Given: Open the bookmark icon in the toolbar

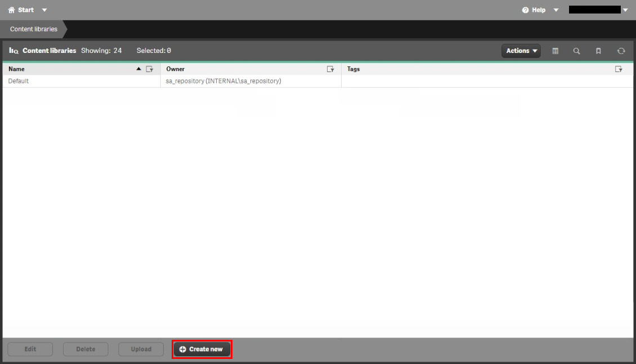Looking at the screenshot, I should coord(598,51).
